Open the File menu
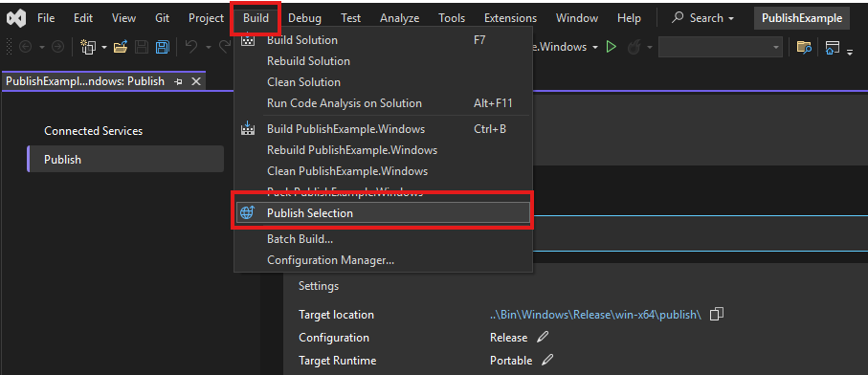This screenshot has height=375, width=868. (x=46, y=18)
